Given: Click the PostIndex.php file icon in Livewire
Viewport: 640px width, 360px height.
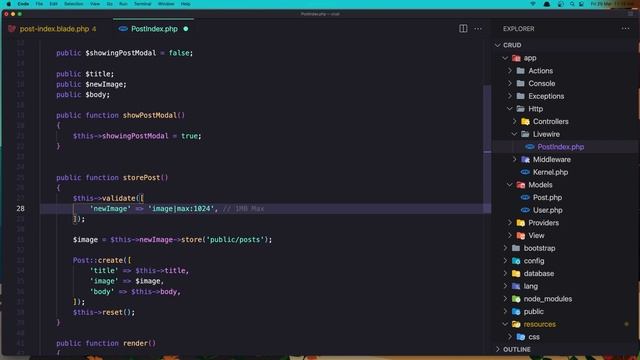Looking at the screenshot, I should pyautogui.click(x=529, y=147).
